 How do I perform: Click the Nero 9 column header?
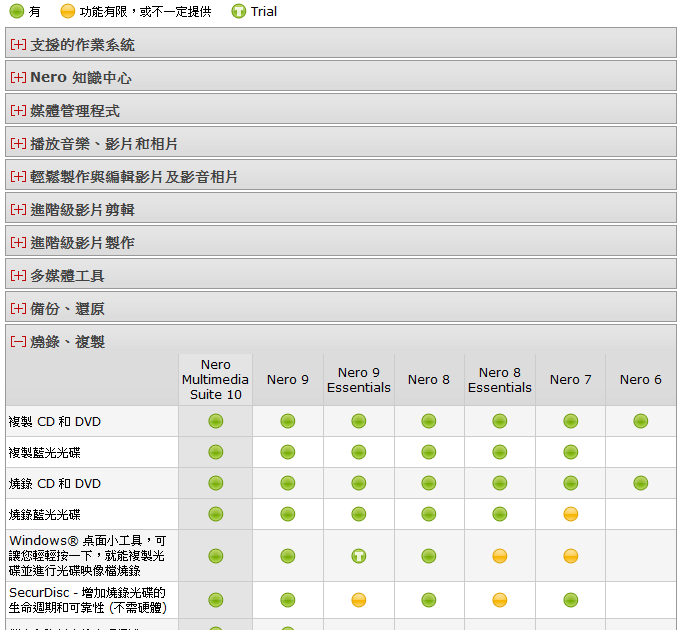[287, 379]
